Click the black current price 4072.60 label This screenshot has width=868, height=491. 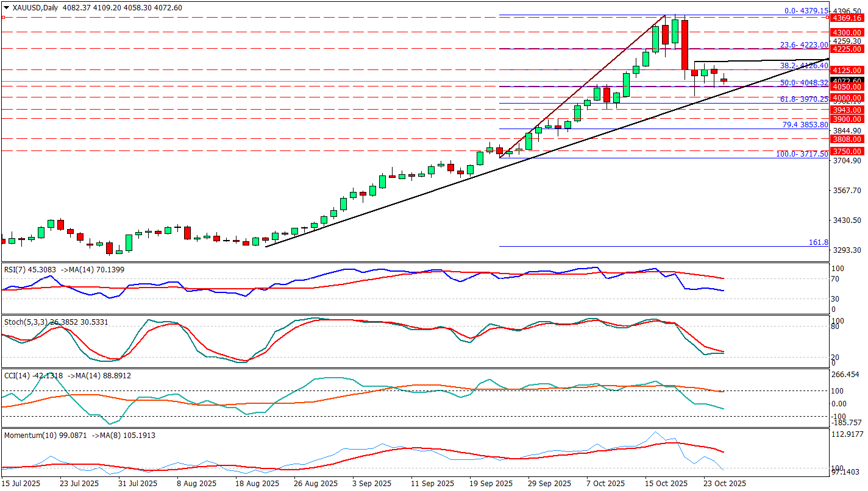tap(847, 80)
